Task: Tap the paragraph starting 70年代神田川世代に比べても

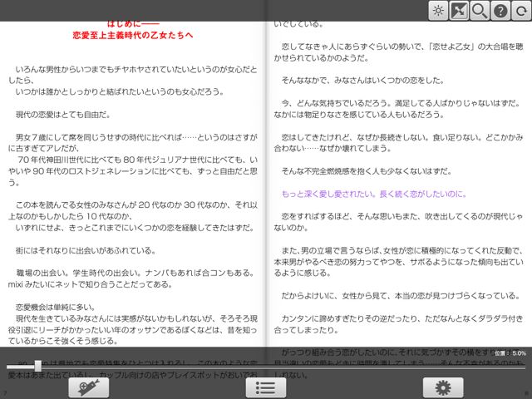Action: click(x=133, y=171)
